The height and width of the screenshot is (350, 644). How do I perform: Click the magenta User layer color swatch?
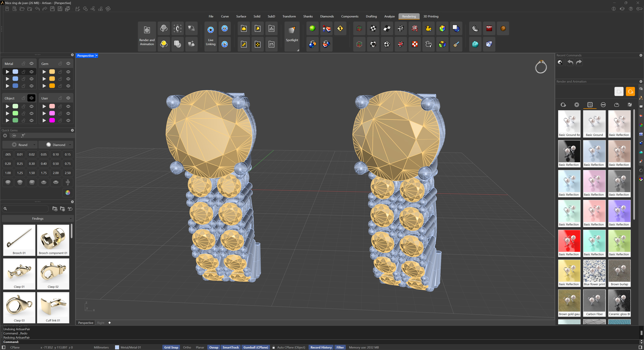pyautogui.click(x=52, y=120)
